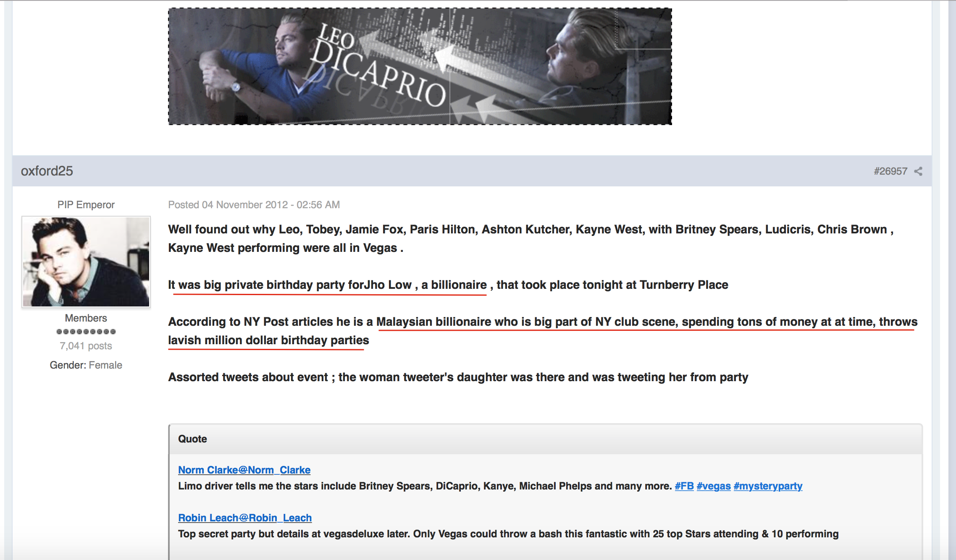
Task: Open the post number #26957 permalink
Action: [x=890, y=171]
